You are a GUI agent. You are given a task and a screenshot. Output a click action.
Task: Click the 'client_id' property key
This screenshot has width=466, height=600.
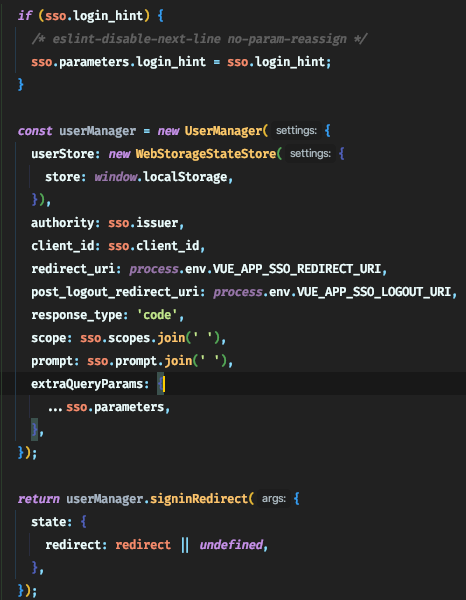(63, 246)
